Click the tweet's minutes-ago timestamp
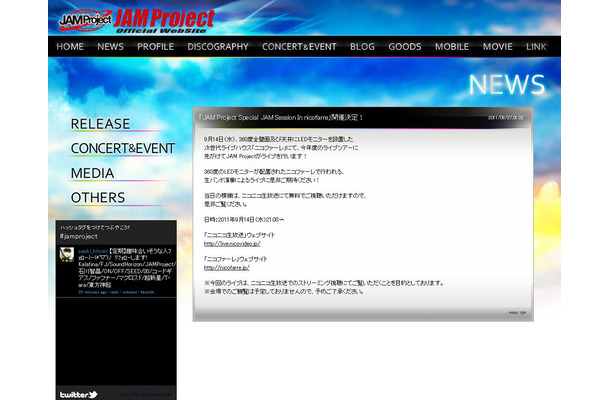The height and width of the screenshot is (400, 610). pos(92,292)
